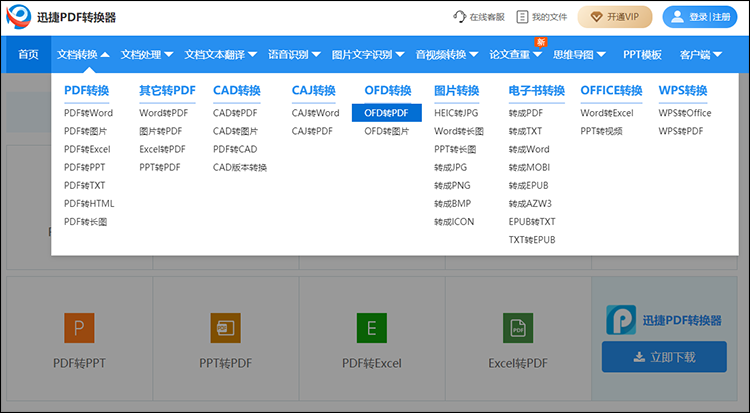Collapse the 文档转换 dropdown menu

click(x=83, y=55)
